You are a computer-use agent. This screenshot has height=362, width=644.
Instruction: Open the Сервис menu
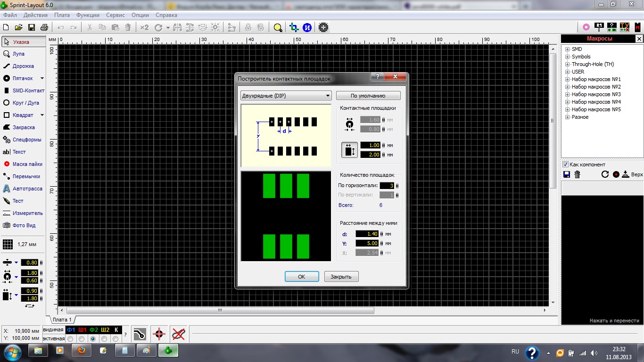point(116,15)
